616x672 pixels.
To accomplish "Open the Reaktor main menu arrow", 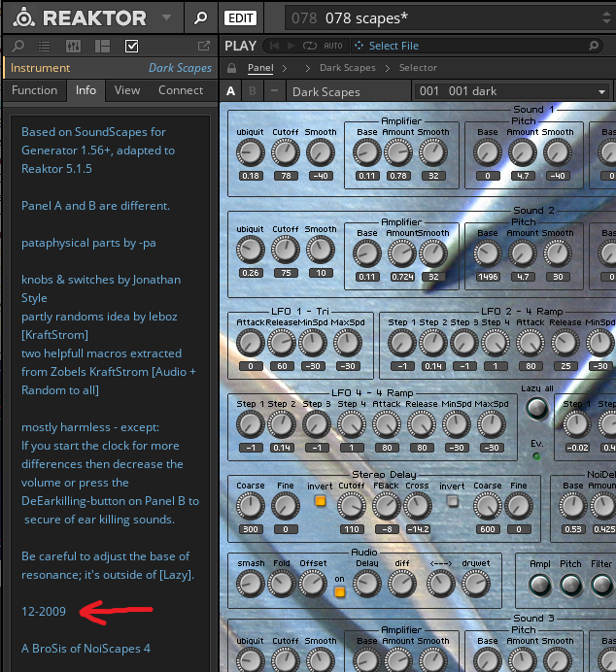I will (167, 17).
